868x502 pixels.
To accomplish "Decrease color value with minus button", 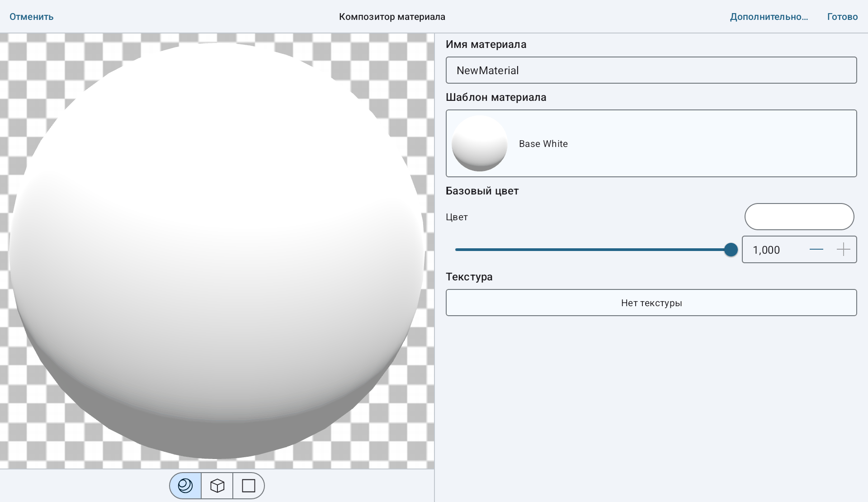I will pyautogui.click(x=816, y=249).
